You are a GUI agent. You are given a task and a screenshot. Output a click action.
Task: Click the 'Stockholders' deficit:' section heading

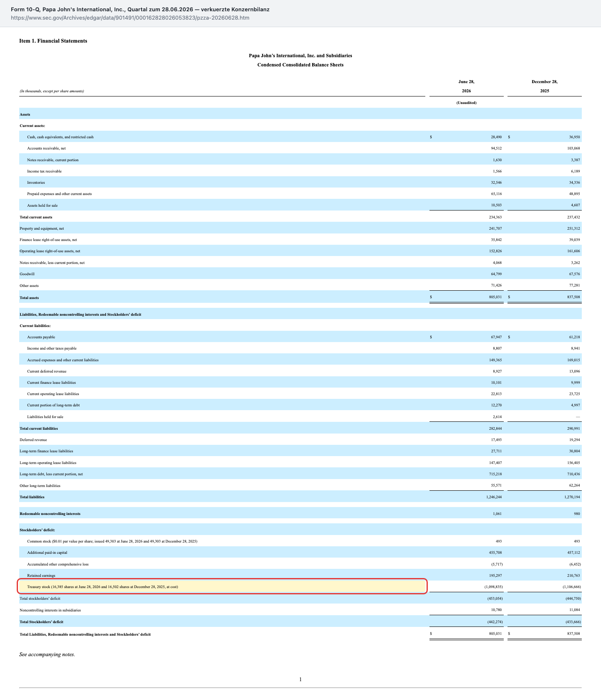tap(38, 530)
